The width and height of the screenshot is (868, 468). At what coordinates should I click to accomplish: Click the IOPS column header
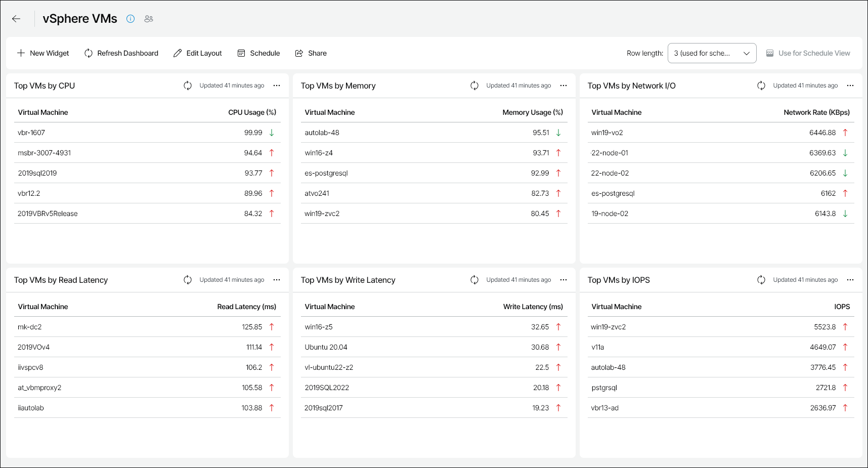(x=842, y=307)
